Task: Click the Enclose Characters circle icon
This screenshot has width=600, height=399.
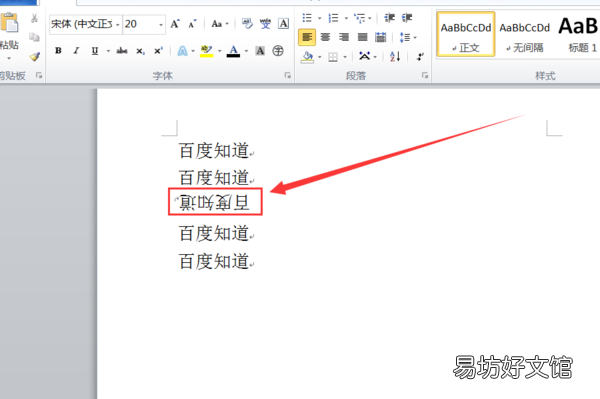Action: pos(278,50)
